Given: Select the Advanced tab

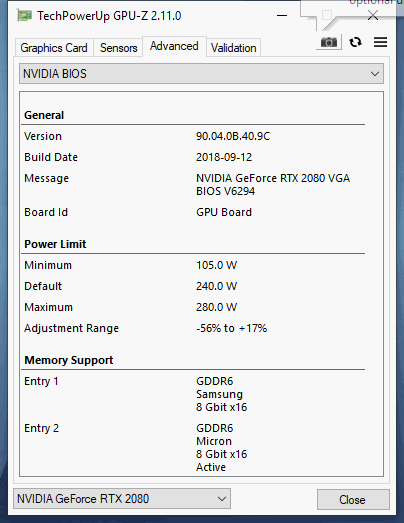Looking at the screenshot, I should click(x=174, y=46).
